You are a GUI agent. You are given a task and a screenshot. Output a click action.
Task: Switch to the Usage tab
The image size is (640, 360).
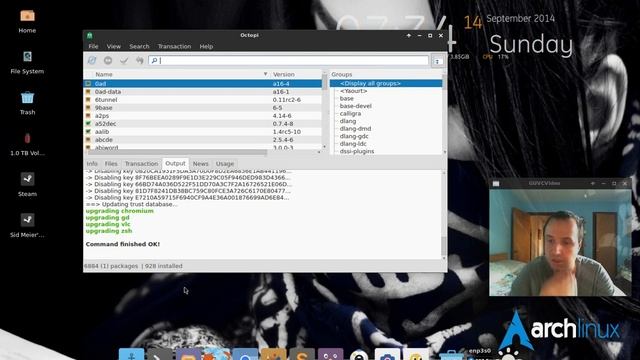tap(225, 164)
